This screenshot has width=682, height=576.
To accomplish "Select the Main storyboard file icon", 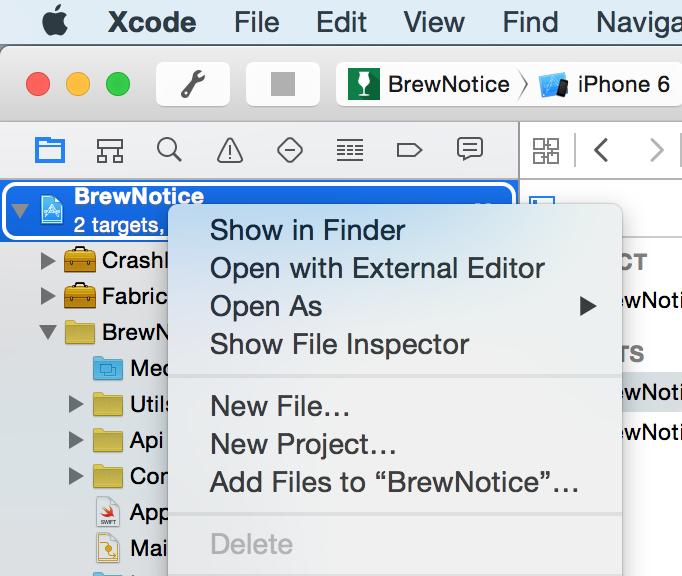I will coord(108,548).
